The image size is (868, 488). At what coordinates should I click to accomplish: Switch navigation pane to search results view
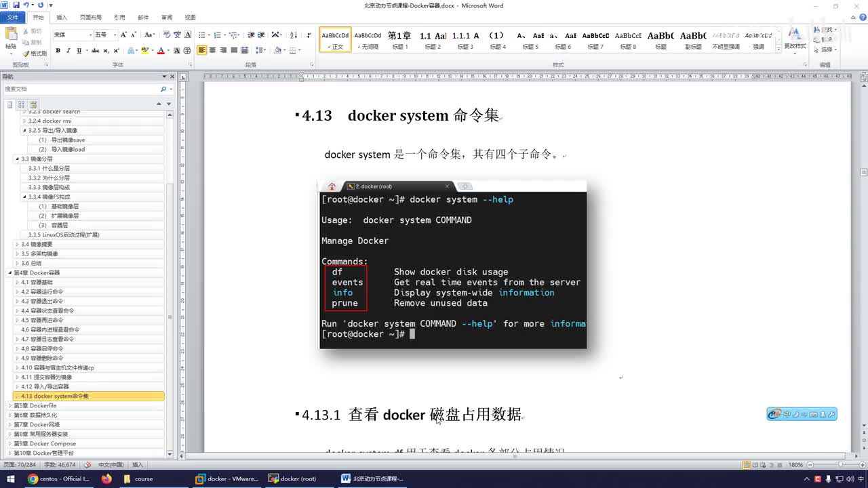tap(33, 104)
